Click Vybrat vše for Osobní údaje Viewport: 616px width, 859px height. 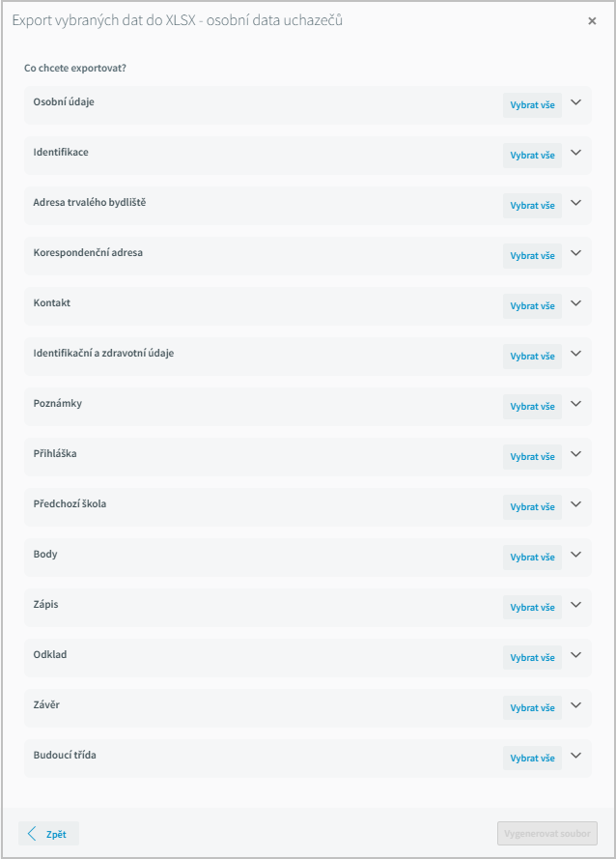[532, 105]
